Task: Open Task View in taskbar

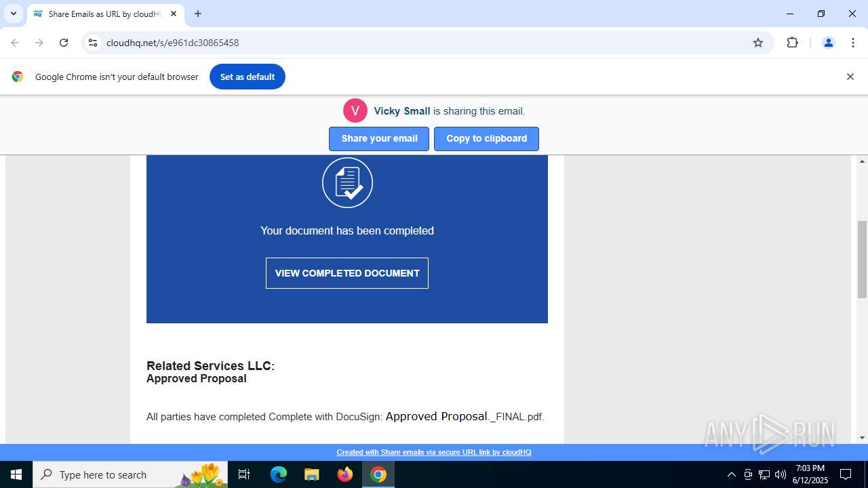Action: click(244, 474)
